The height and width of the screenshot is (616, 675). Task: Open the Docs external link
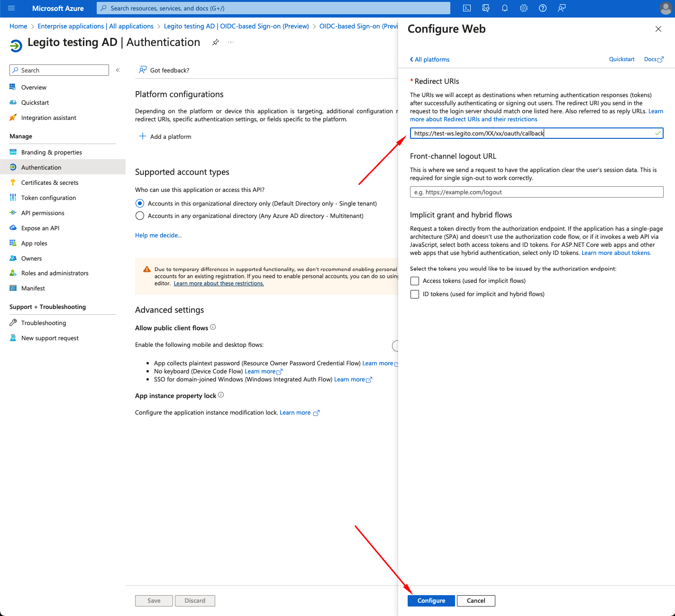pyautogui.click(x=654, y=59)
